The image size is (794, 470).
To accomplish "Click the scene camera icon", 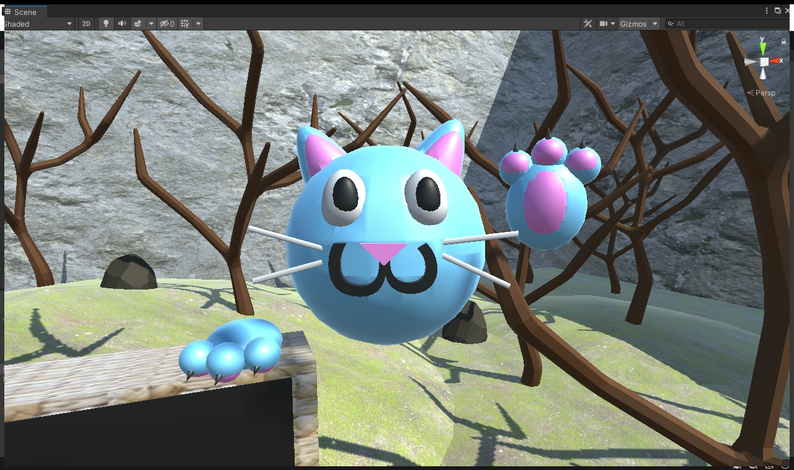I will 604,24.
